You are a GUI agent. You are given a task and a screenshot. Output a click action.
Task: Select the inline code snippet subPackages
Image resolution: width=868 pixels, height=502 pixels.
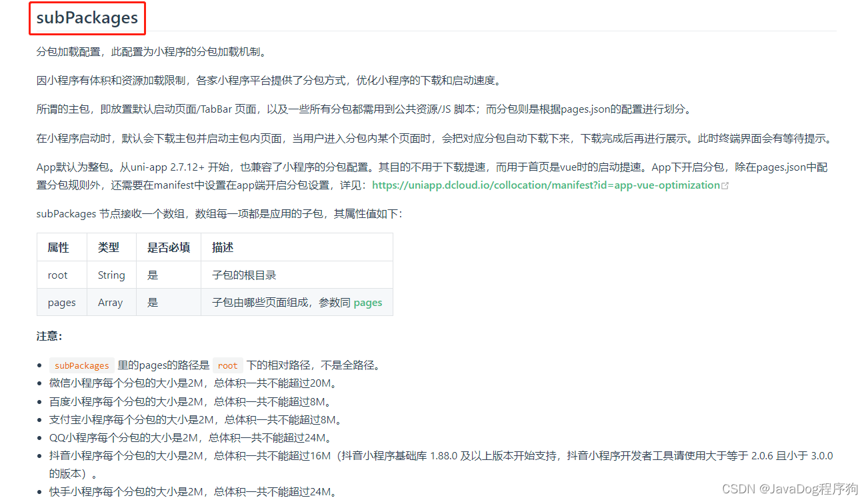[81, 365]
